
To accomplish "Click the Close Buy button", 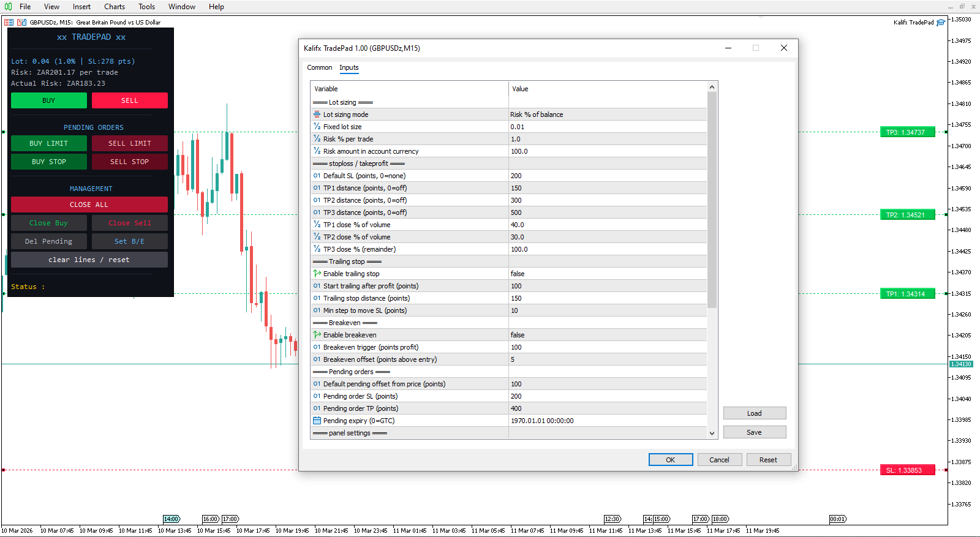I will point(49,223).
